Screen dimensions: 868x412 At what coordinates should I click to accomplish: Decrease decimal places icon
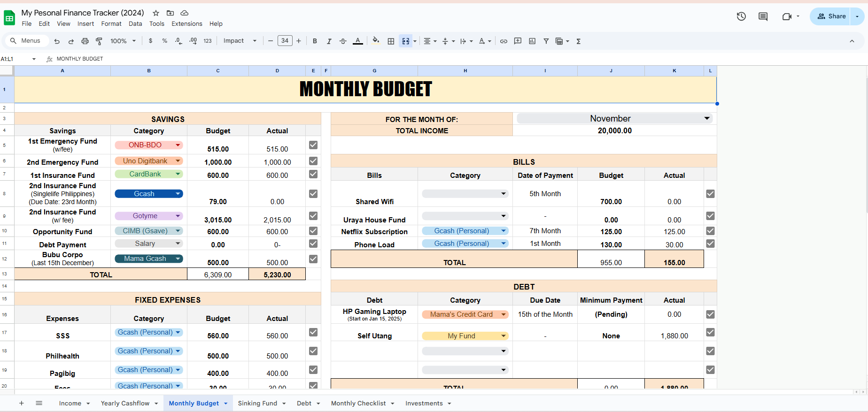point(178,41)
